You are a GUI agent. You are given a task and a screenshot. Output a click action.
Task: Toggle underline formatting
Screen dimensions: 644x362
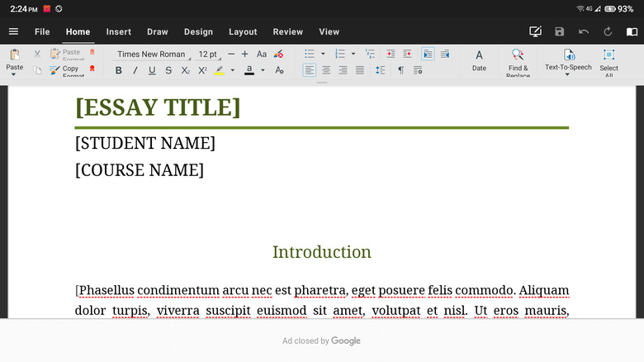152,70
